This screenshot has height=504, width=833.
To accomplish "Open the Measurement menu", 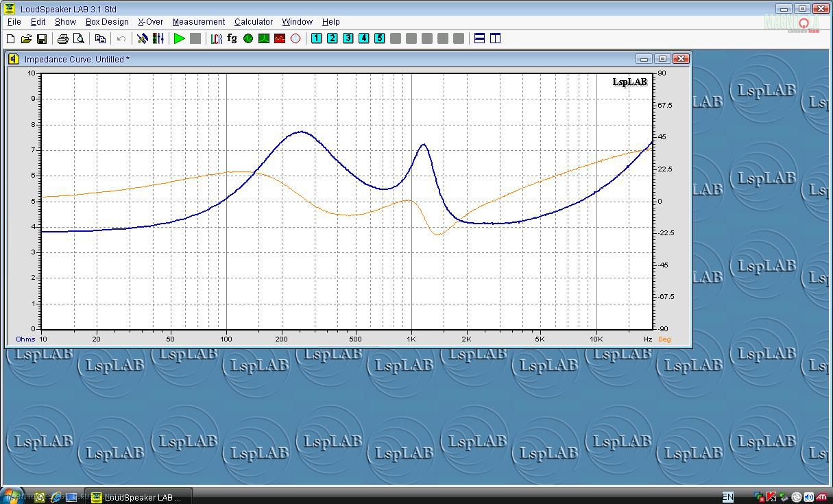I will coord(199,22).
